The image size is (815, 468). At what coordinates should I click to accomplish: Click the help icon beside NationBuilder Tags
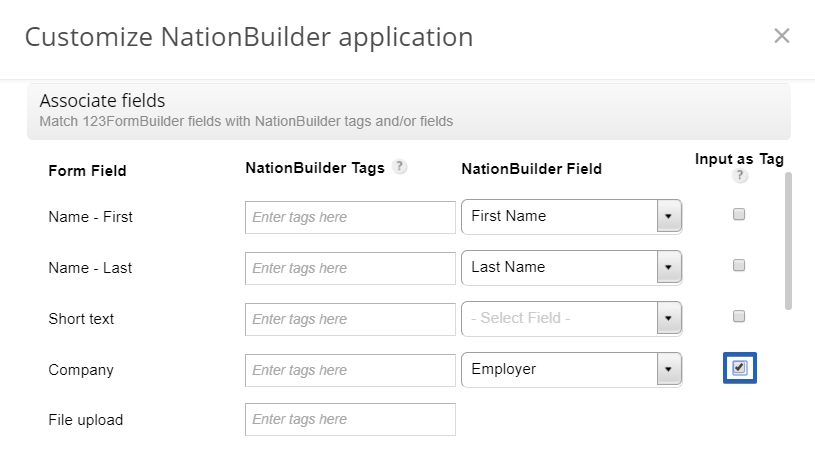(x=400, y=168)
